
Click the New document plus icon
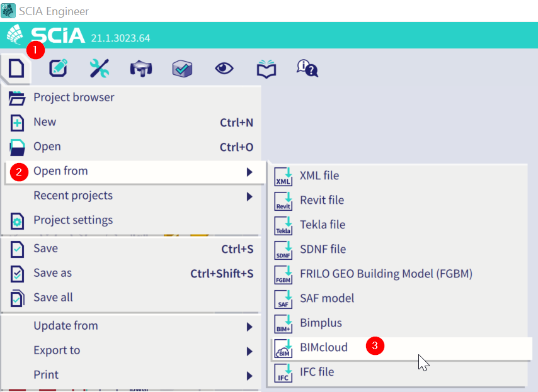point(17,123)
